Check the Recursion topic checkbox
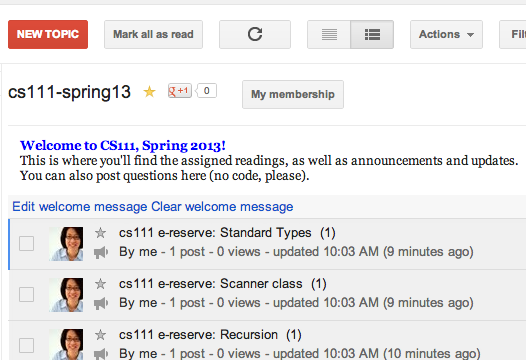The width and height of the screenshot is (526, 360). click(x=27, y=345)
